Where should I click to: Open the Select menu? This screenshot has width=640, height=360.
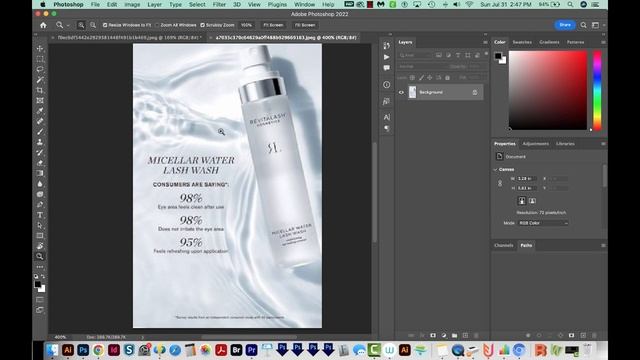tap(197, 4)
